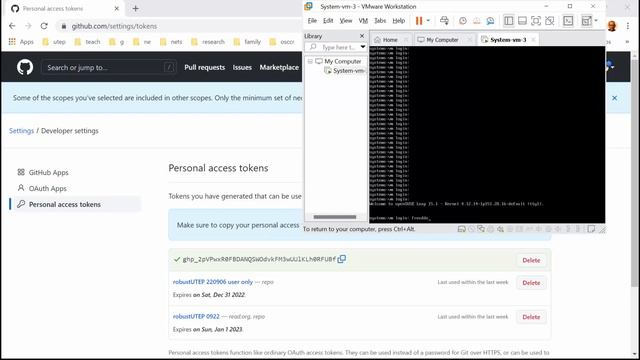Screen dimensions: 640x360
Task: Open the utep bookmarks folder
Action: pos(54,42)
